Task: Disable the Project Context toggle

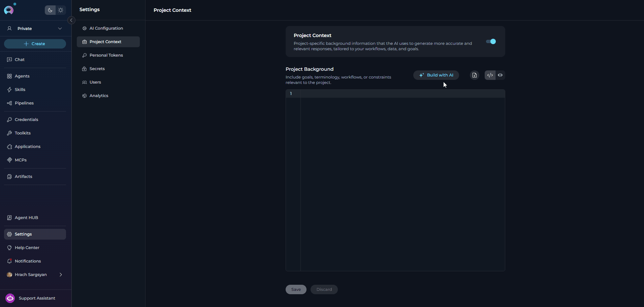Action: pos(491,41)
